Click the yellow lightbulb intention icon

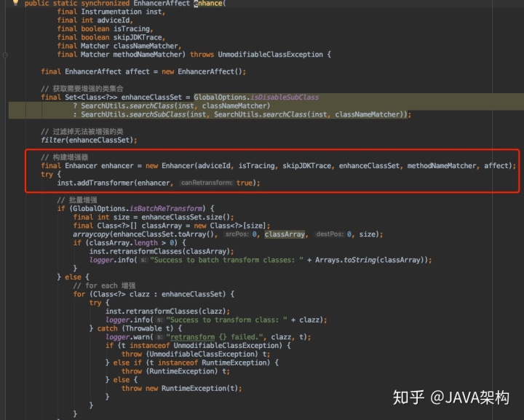pos(15,3)
